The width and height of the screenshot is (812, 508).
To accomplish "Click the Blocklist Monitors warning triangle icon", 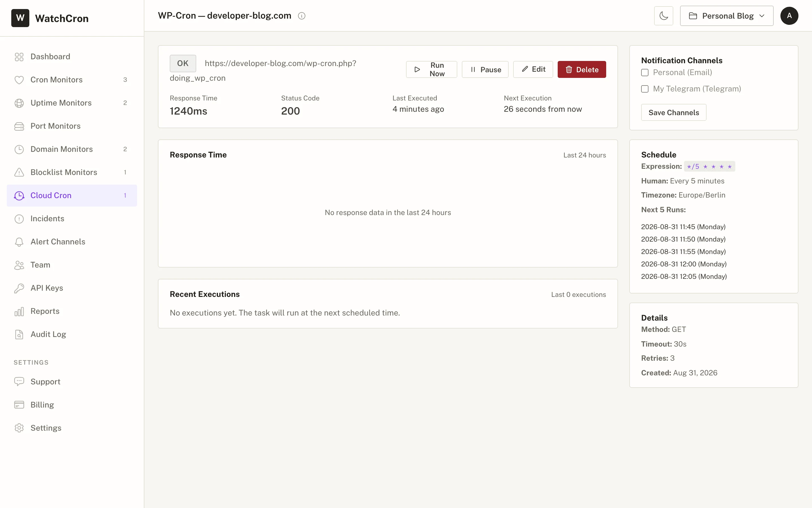I will tap(19, 172).
